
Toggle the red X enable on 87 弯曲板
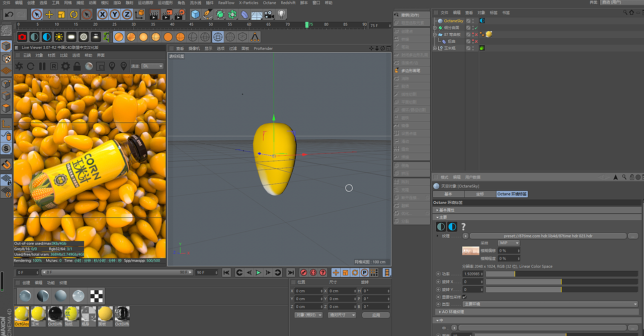coord(476,34)
